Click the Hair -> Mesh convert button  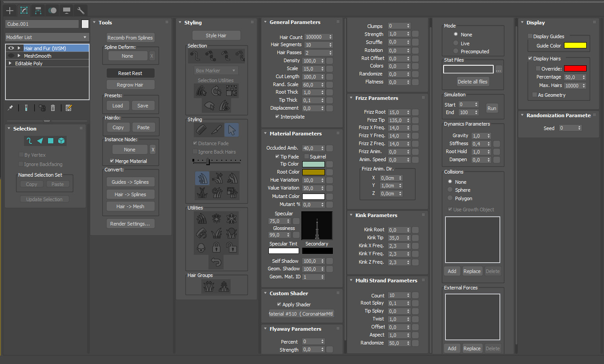(130, 206)
